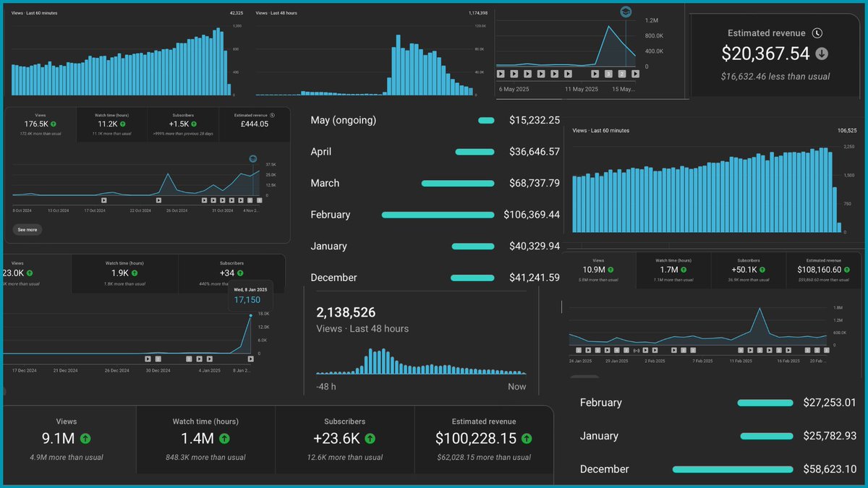This screenshot has height=488, width=868.
Task: Click the green up arrow beside +34 subscribers
Action: (240, 273)
